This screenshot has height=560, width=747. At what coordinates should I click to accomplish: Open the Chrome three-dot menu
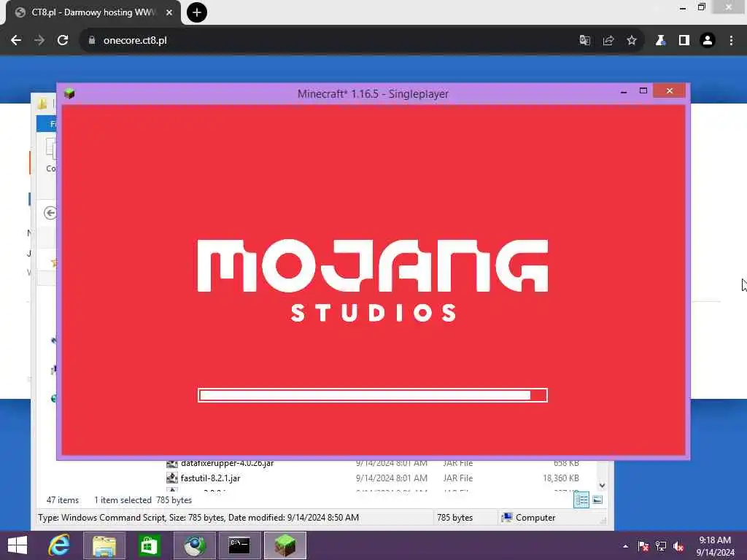pyautogui.click(x=731, y=41)
